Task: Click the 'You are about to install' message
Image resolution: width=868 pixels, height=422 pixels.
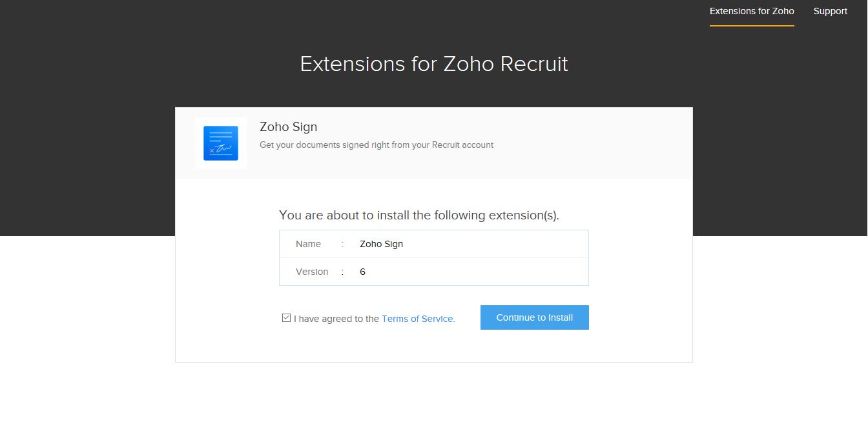Action: tap(419, 216)
